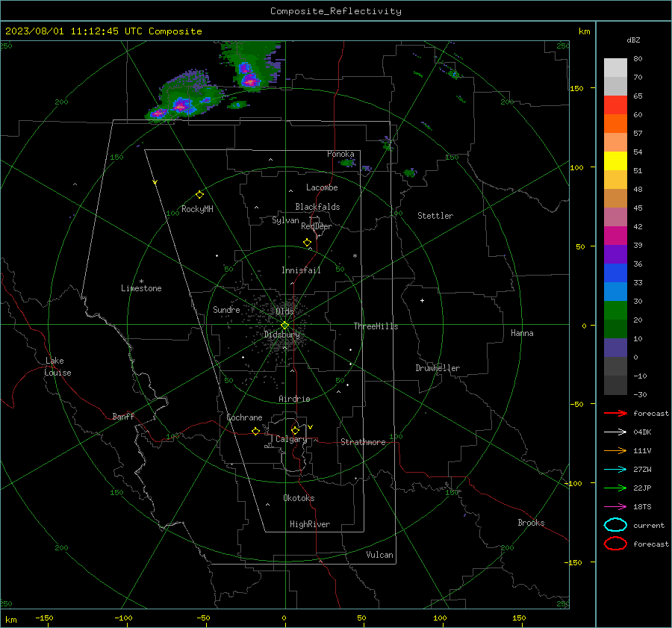
Task: Click the cyan 27ZW arrow icon
Action: click(x=615, y=470)
